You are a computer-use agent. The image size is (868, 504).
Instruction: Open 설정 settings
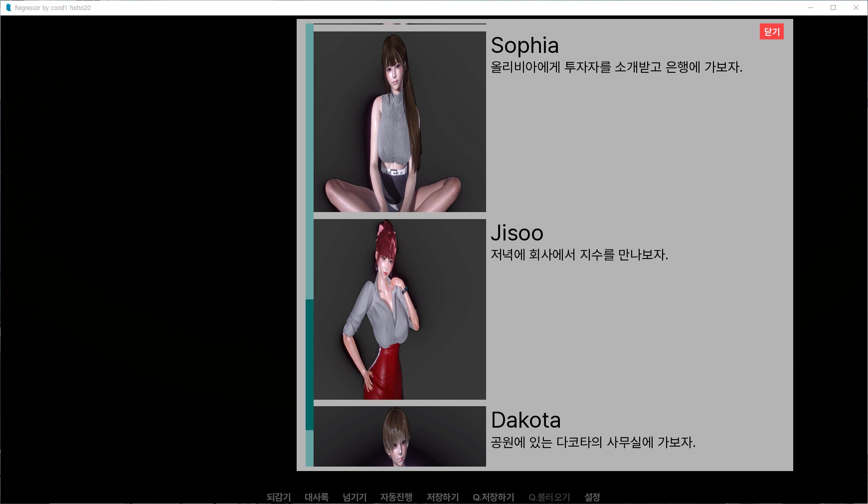(x=592, y=497)
